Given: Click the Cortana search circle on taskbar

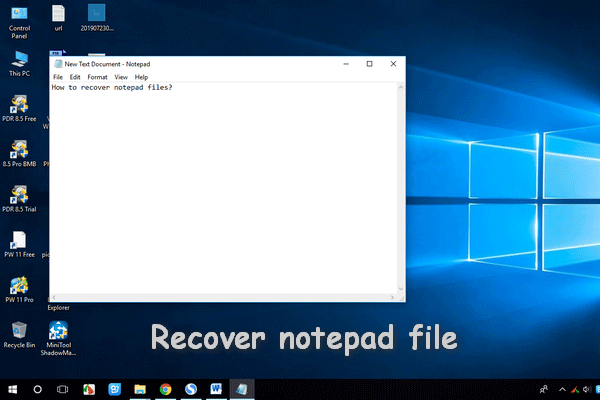Looking at the screenshot, I should pyautogui.click(x=38, y=388).
